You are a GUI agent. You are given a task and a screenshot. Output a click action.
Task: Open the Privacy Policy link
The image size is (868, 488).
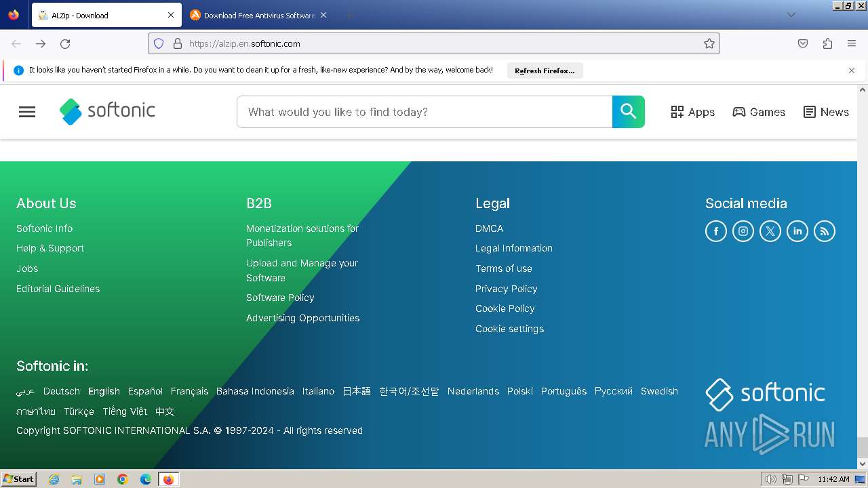click(506, 289)
